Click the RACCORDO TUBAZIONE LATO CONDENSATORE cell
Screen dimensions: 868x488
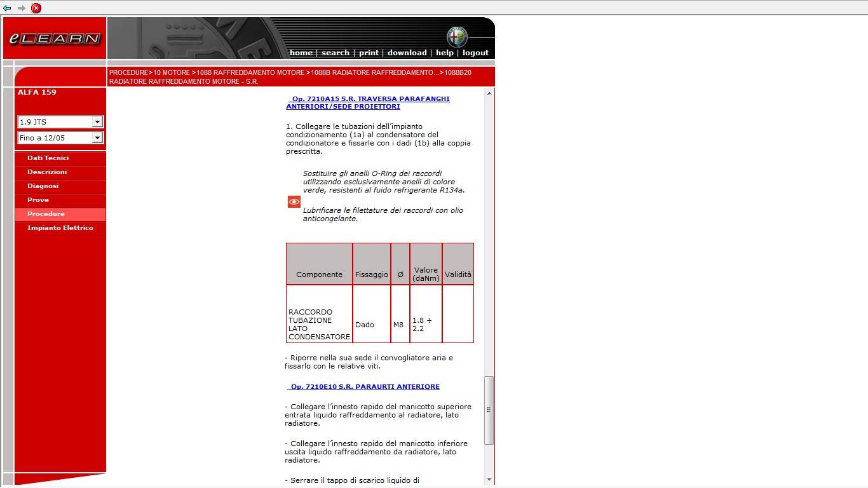pyautogui.click(x=319, y=314)
